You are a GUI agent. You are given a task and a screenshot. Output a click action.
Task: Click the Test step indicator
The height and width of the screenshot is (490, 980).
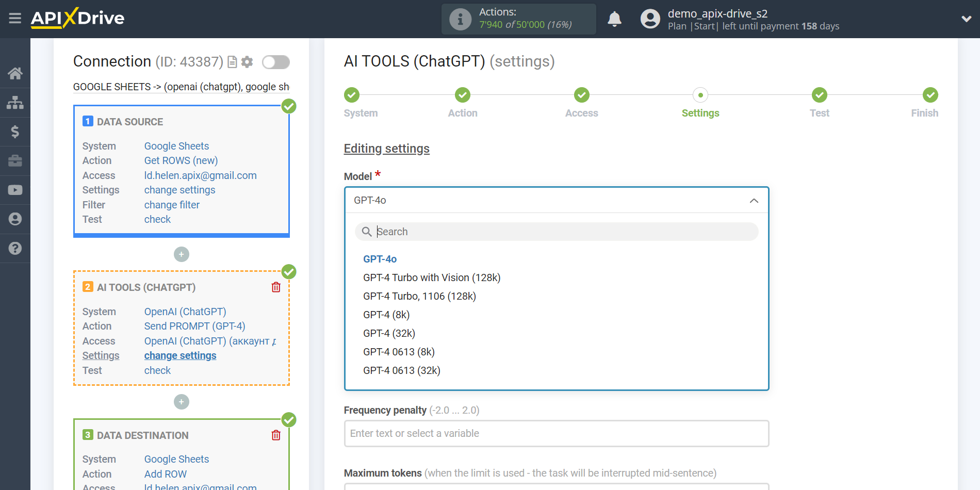[x=820, y=95]
